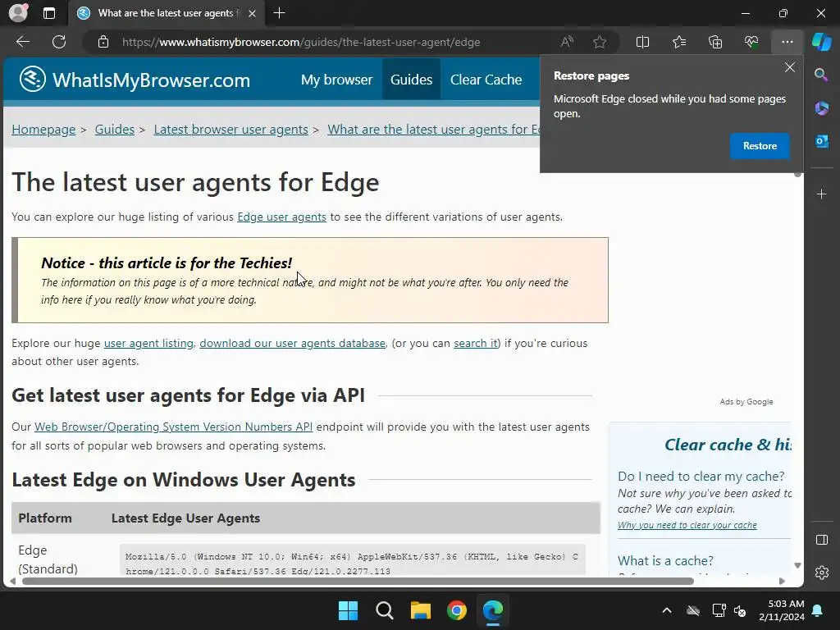
Task: Open the user agent listing link
Action: tap(148, 344)
